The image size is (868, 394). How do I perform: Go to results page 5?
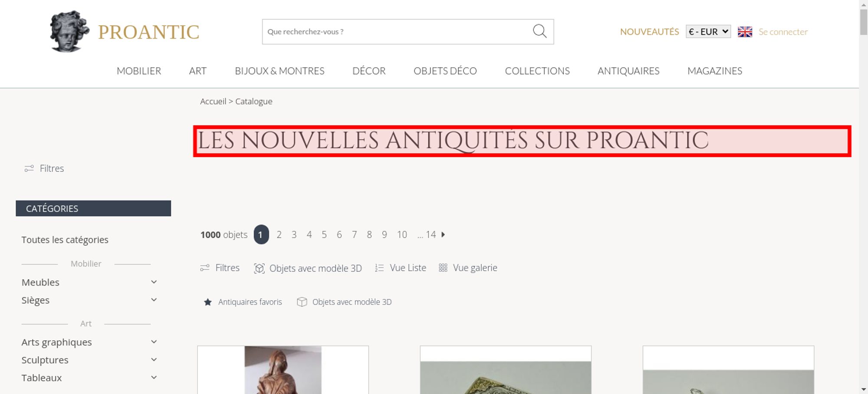click(x=324, y=234)
